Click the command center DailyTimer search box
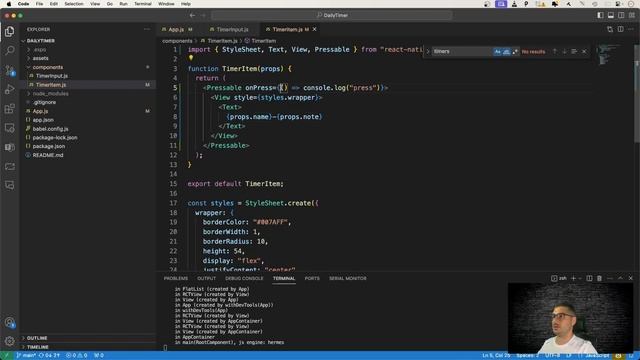 click(x=332, y=15)
